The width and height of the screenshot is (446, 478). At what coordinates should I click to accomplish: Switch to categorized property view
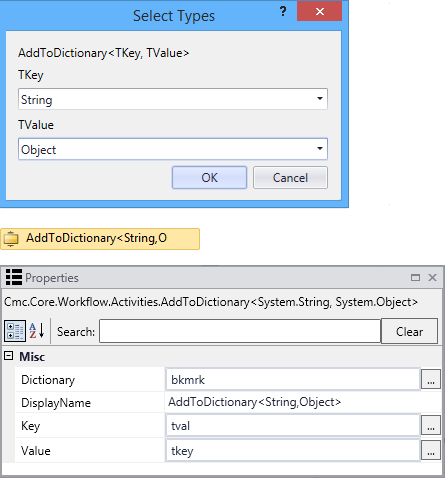15,331
